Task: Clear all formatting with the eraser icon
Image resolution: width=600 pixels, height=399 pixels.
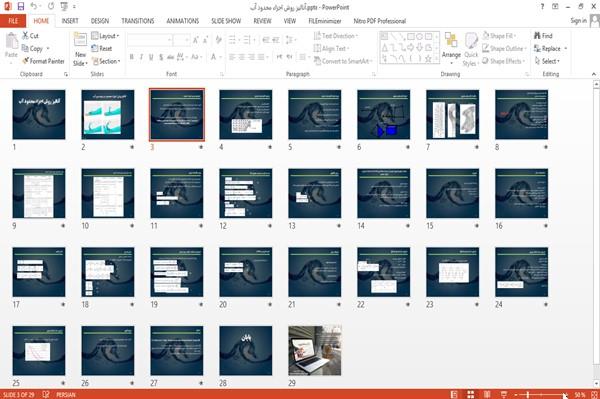Action: point(218,40)
